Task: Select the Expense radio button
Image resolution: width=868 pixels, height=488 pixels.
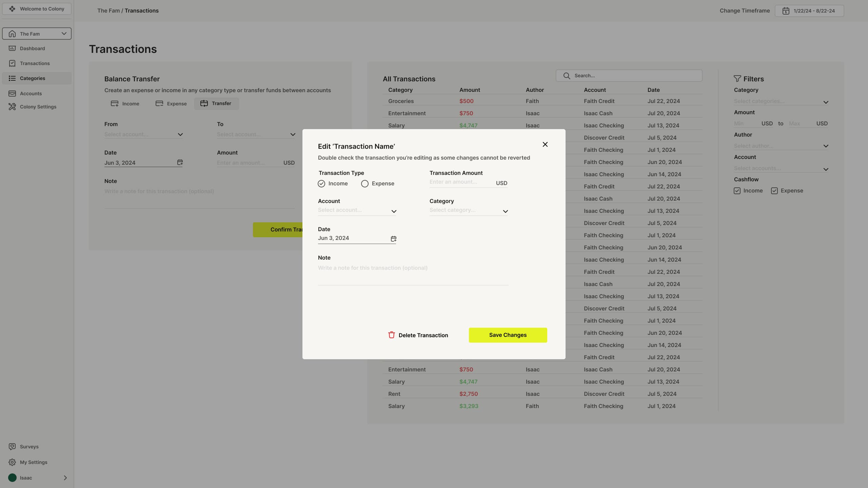Action: (364, 184)
